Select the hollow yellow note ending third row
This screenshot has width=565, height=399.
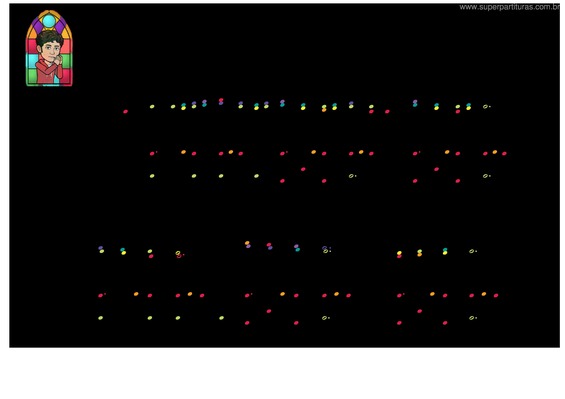[x=486, y=176]
